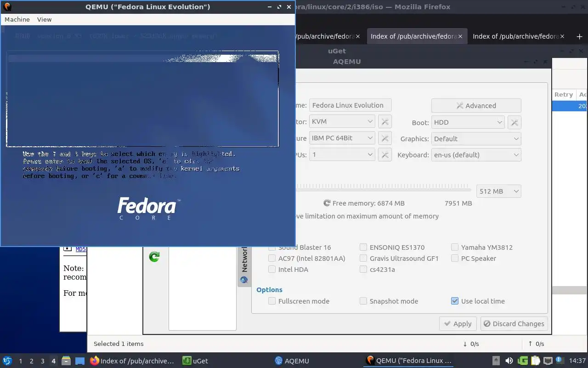Click tools icon next to CPU count
588x368 pixels.
point(385,155)
